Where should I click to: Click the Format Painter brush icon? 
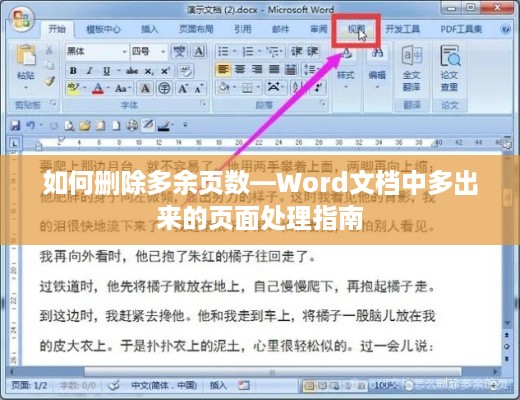point(49,80)
